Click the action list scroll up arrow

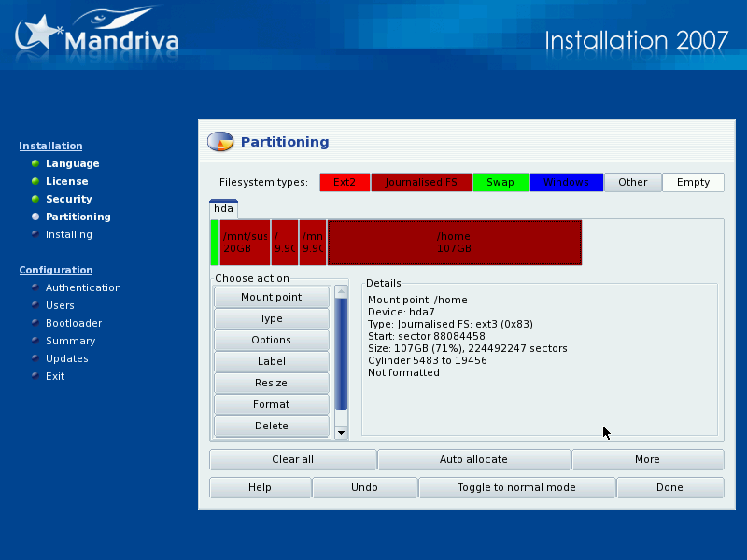tap(341, 291)
